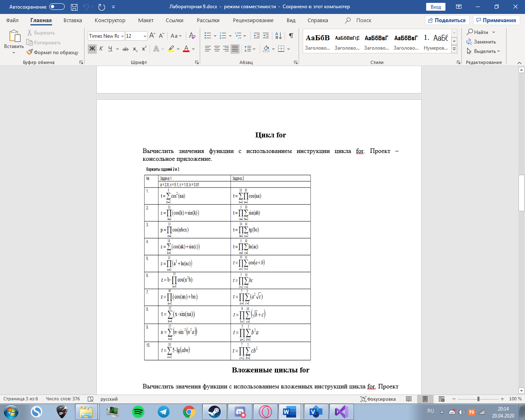This screenshot has height=420, width=525.
Task: Toggle paragraph marks display (¶)
Action: pyautogui.click(x=291, y=36)
